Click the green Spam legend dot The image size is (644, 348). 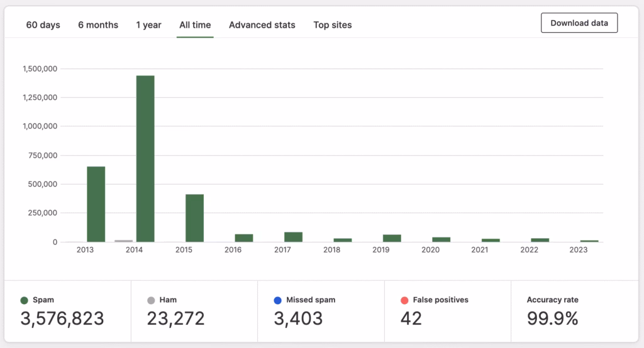24,300
